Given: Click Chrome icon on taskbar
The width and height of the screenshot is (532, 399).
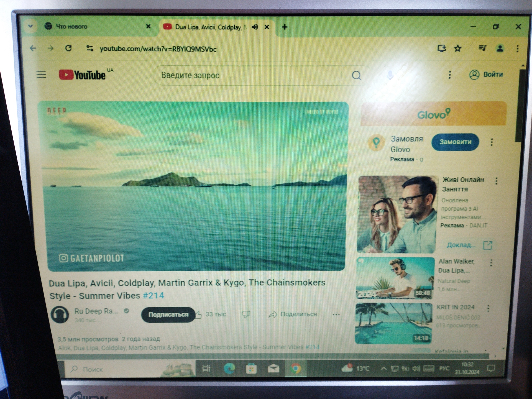Looking at the screenshot, I should point(296,369).
